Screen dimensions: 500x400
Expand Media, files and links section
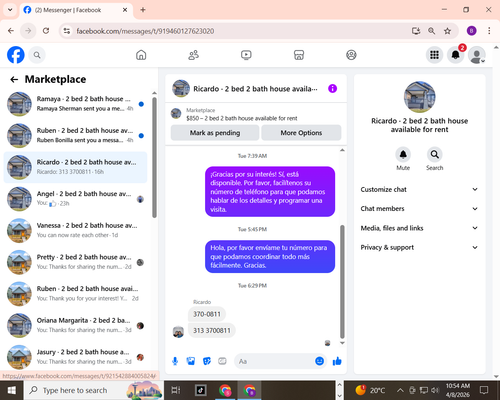(419, 228)
